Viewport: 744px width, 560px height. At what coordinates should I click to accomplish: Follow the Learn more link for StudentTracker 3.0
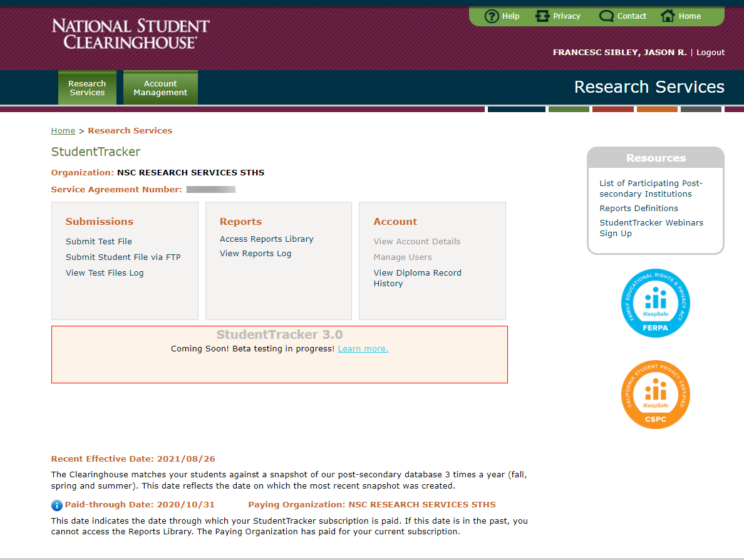tap(363, 349)
